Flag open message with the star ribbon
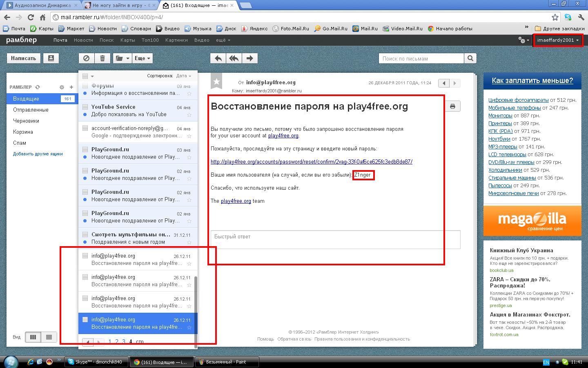The width and height of the screenshot is (588, 368). click(216, 82)
